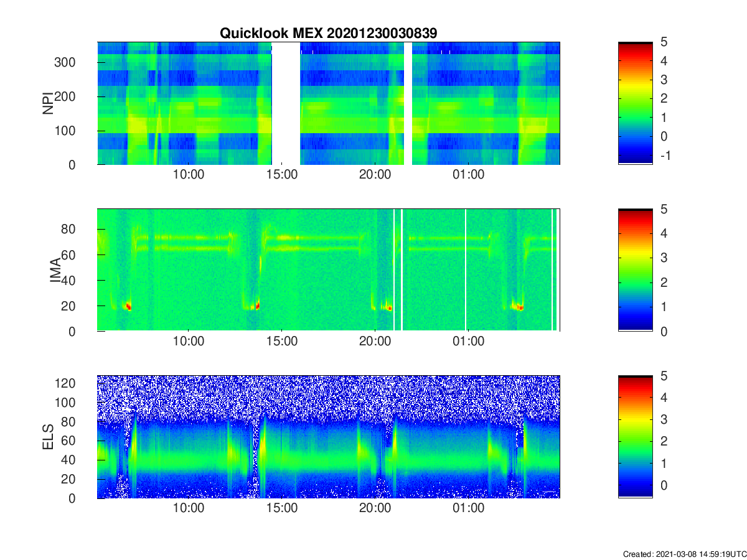747x560 pixels.
Task: Click "01:00" under the ELS panel
Action: pyautogui.click(x=468, y=510)
